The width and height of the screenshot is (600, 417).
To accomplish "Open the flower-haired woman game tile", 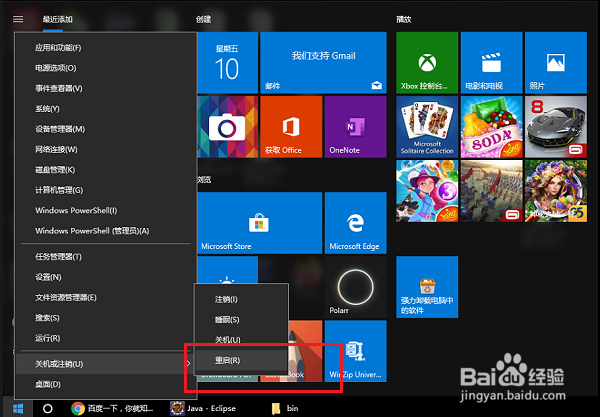I will click(x=556, y=191).
